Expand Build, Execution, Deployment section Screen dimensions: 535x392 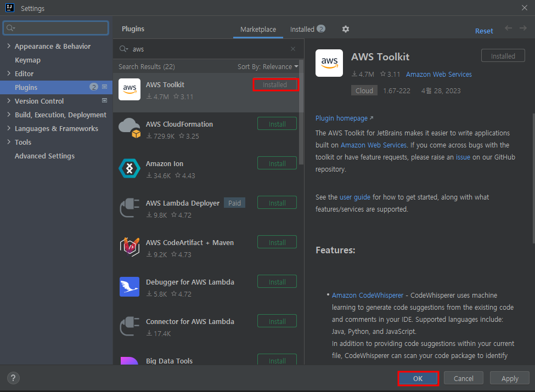pos(9,115)
